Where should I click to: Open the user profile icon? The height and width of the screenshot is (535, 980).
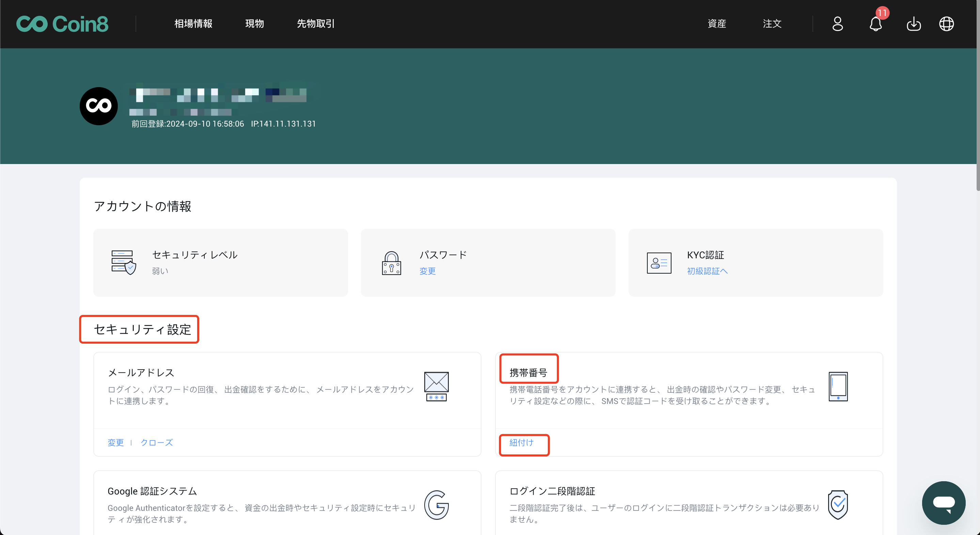837,24
